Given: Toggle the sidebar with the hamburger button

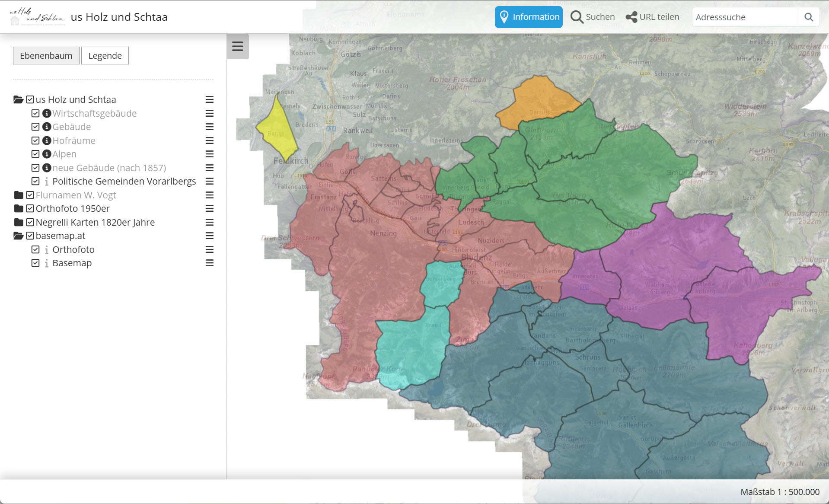Looking at the screenshot, I should (x=237, y=46).
